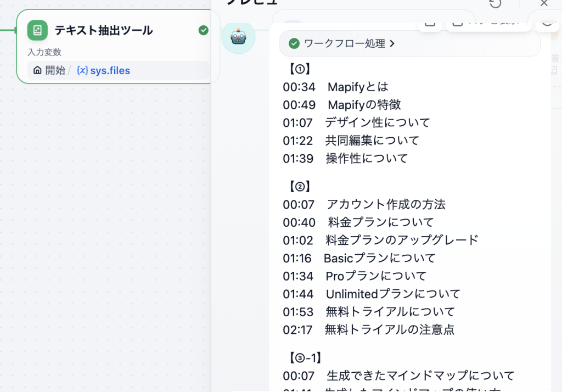Click the 【②】 section heading
This screenshot has width=562, height=392.
coord(300,187)
